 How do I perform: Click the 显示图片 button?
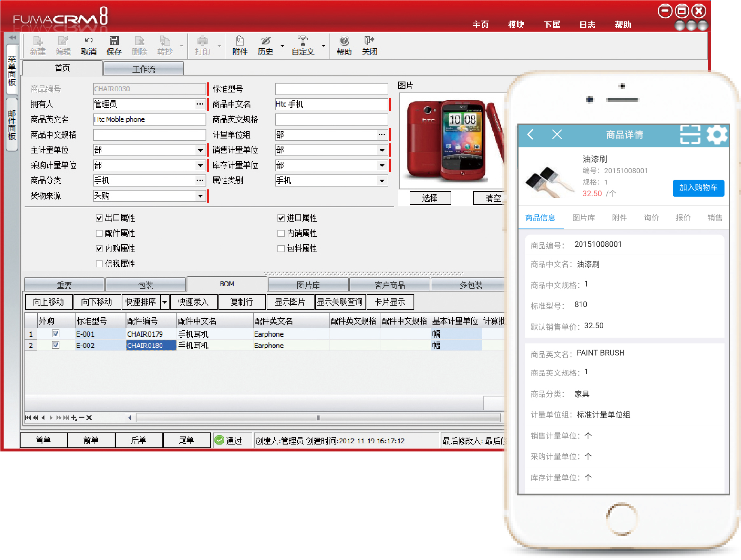(x=290, y=302)
